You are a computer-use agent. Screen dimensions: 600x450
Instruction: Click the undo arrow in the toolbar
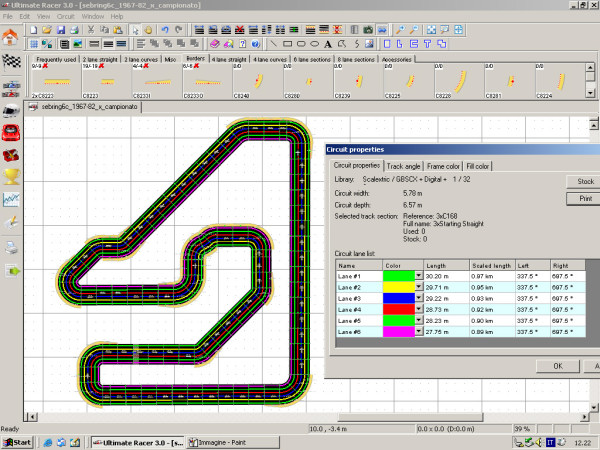(x=164, y=29)
